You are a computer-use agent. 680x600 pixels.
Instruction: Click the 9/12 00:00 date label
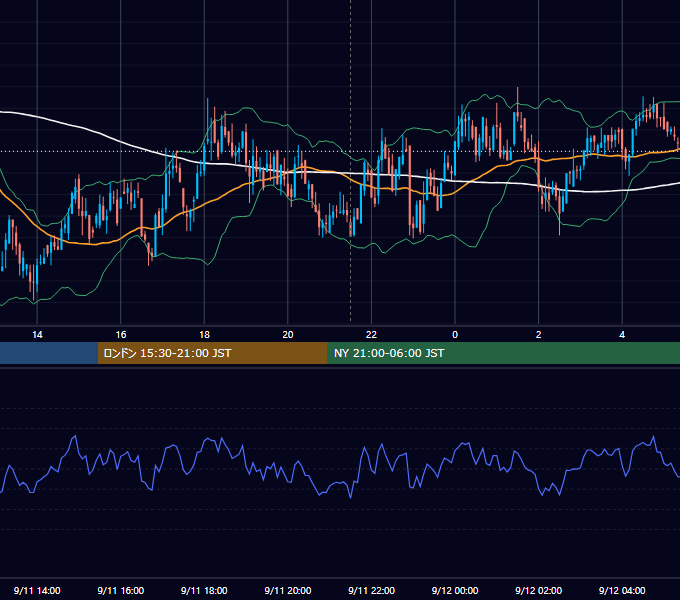(x=455, y=590)
